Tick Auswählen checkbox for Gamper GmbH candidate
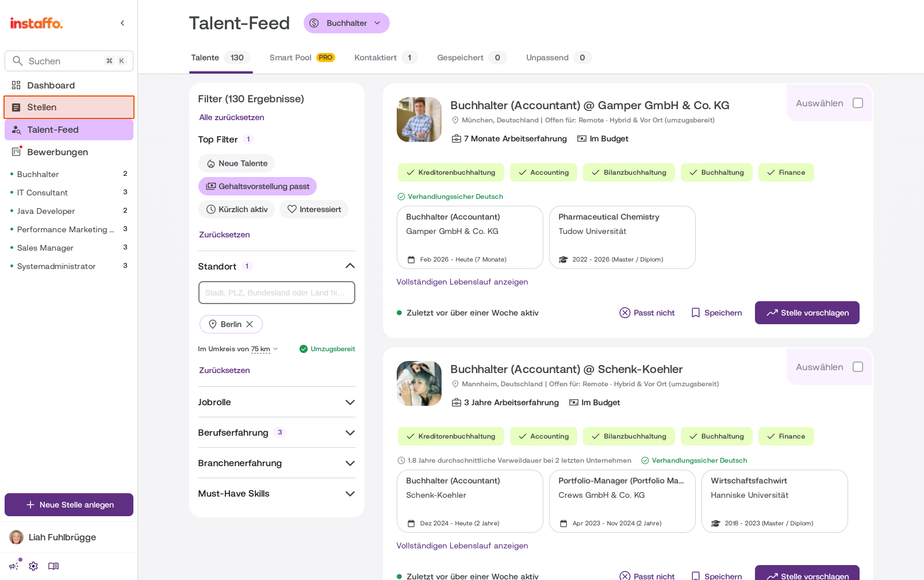This screenshot has height=580, width=924. pos(858,103)
